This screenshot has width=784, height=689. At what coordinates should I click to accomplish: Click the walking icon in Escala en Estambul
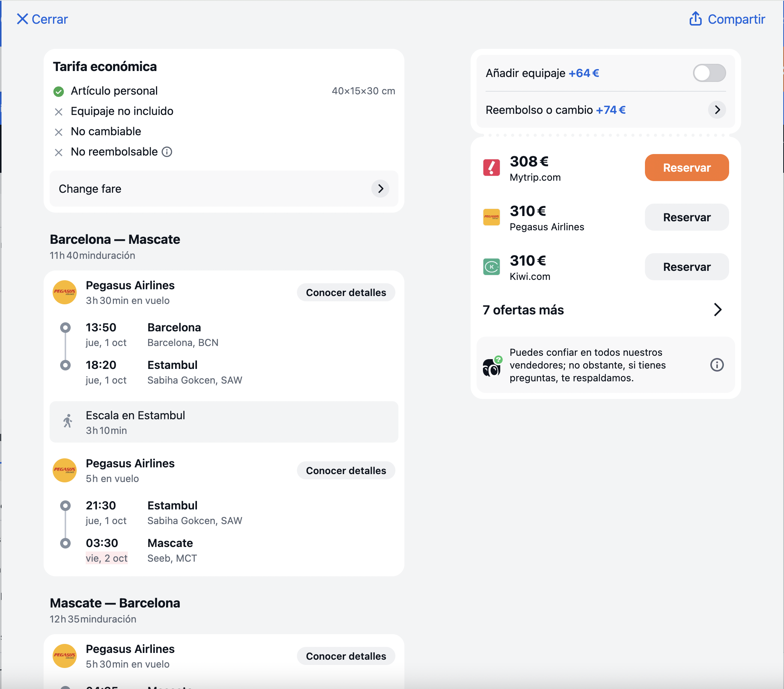(x=68, y=421)
